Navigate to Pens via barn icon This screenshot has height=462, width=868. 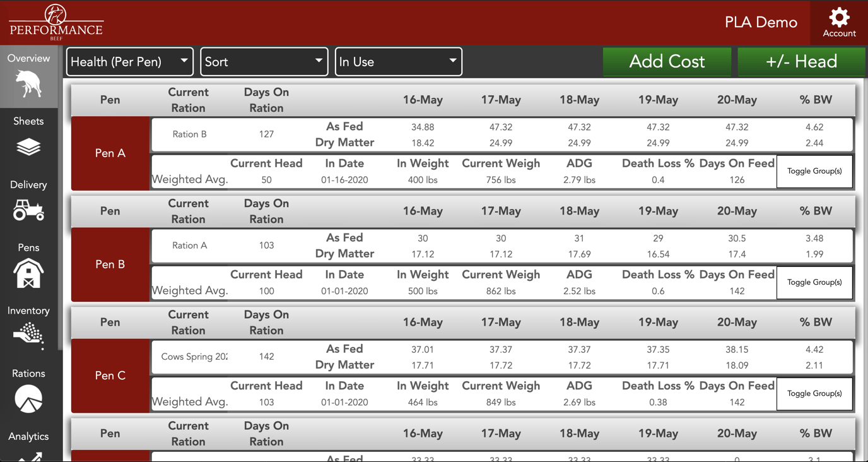[28, 273]
